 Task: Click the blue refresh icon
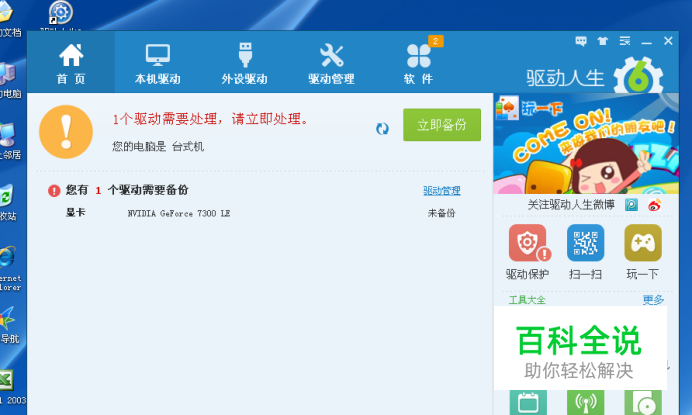pos(382,128)
